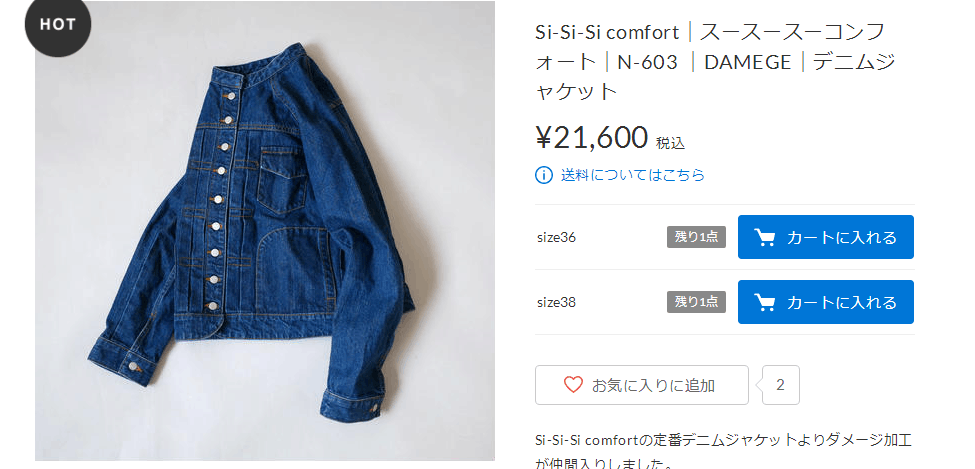Click the 残り1点 stock badge for size38
This screenshot has height=469, width=975.
click(696, 302)
